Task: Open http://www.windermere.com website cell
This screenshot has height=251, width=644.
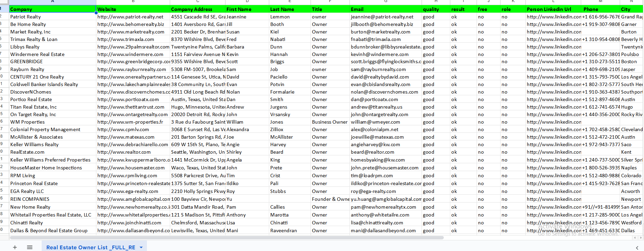Action: [x=133, y=54]
